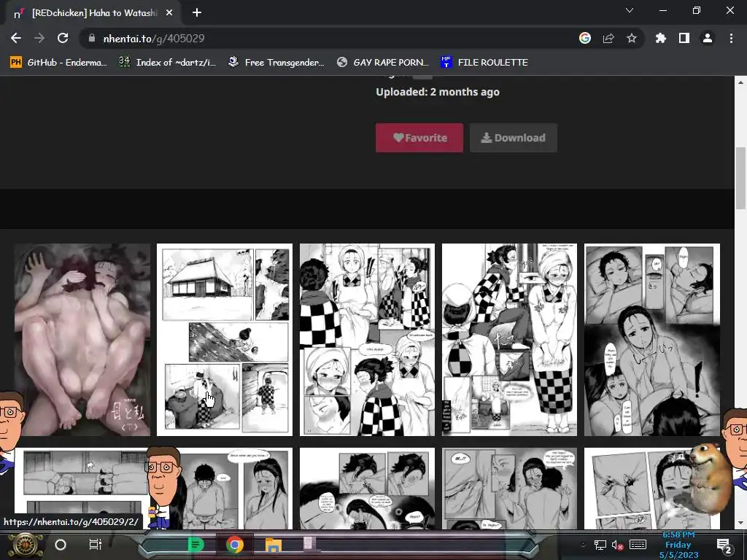Show hidden system tray icons

point(583,544)
